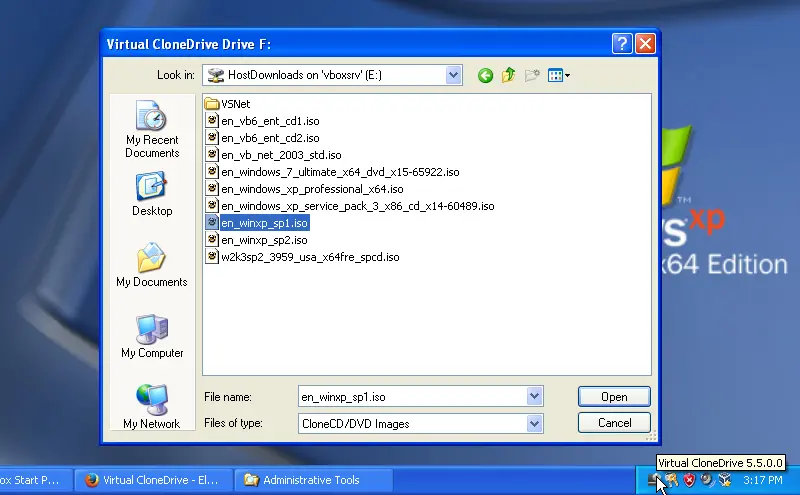Click the dialog Help question-mark button
This screenshot has height=495, width=800.
click(x=622, y=44)
